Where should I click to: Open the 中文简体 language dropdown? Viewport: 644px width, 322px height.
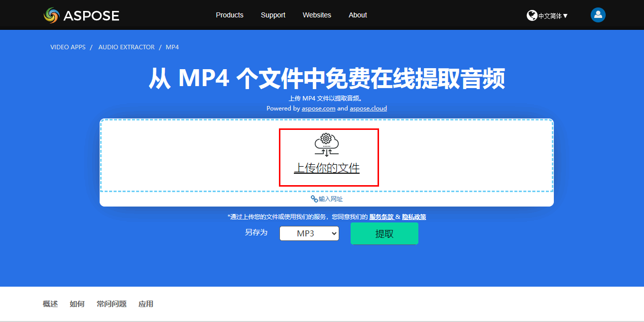pyautogui.click(x=553, y=16)
